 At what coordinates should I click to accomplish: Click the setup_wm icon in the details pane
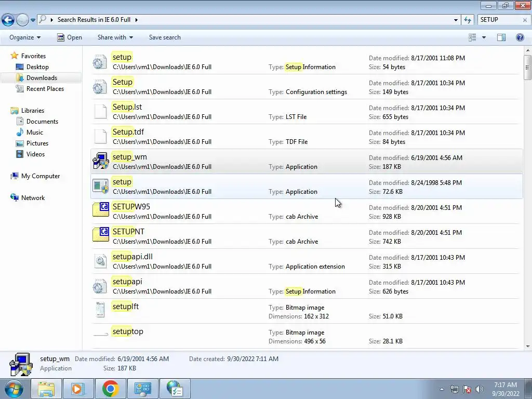[x=21, y=364]
